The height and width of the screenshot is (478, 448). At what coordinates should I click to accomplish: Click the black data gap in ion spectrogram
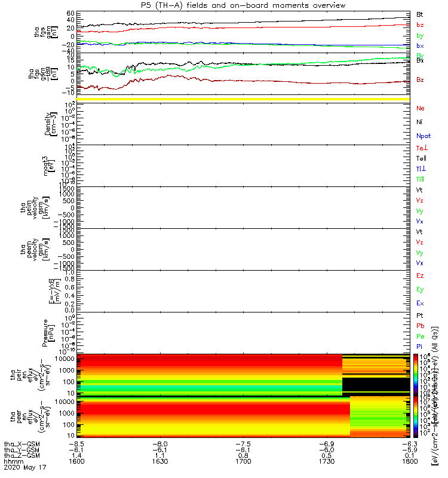(376, 384)
